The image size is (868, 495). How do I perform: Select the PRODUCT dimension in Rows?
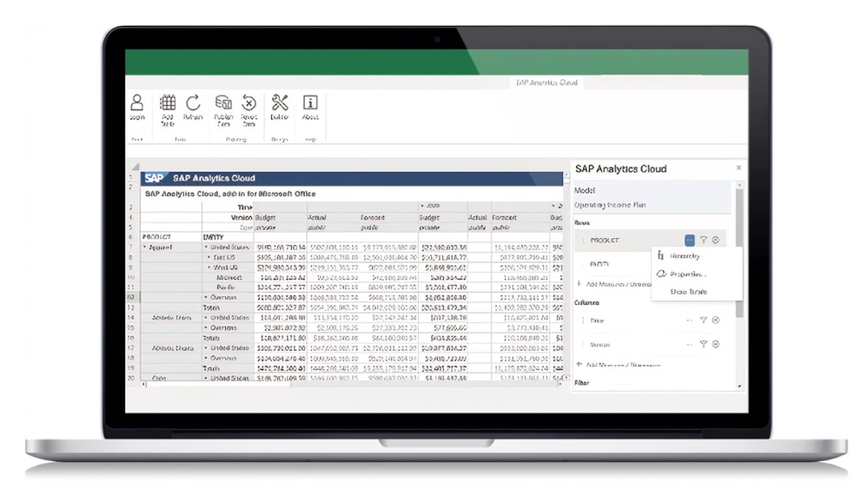tap(605, 240)
